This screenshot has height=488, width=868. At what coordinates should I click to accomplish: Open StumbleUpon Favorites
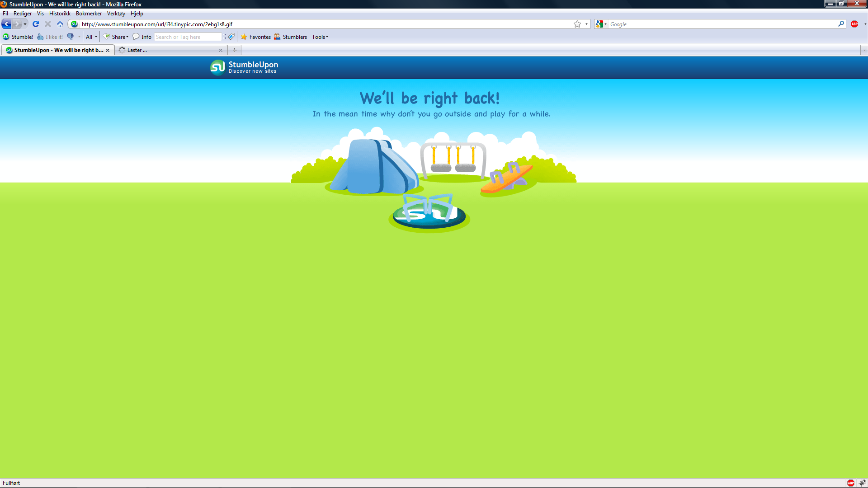click(256, 37)
